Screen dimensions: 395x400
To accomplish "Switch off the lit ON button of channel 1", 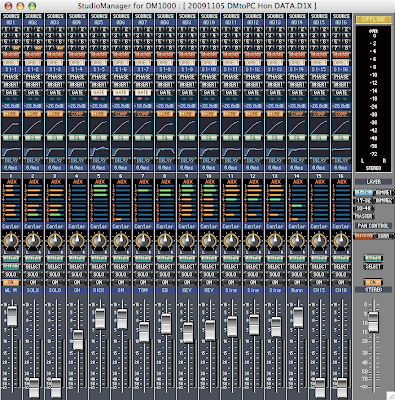I will click(12, 282).
